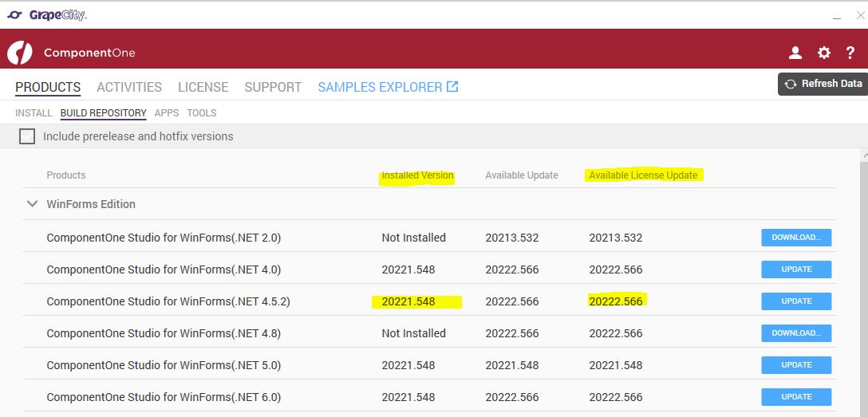868x417 pixels.
Task: Close the ComponentOne window
Action: [860, 15]
